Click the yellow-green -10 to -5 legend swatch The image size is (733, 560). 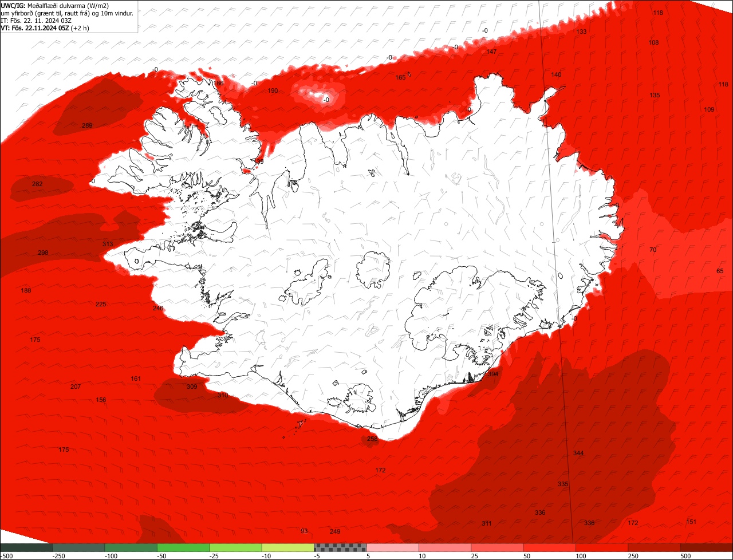coord(287,547)
